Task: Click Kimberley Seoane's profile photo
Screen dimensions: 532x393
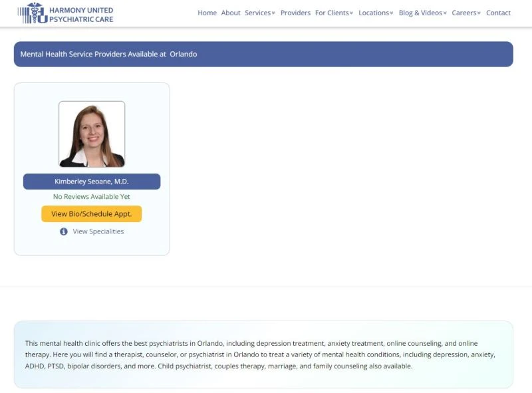Action: [92, 134]
